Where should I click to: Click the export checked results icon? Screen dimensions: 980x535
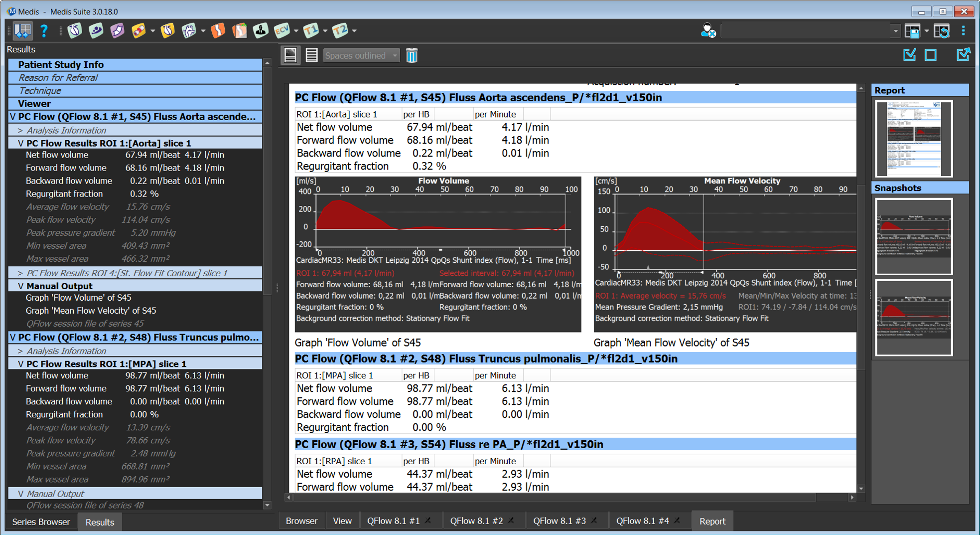[x=963, y=55]
